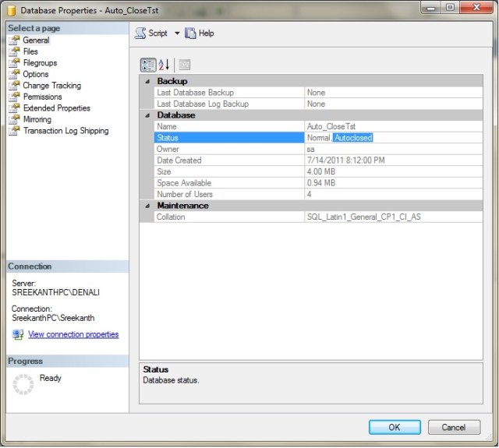This screenshot has height=448, width=499.
Task: Open the Script dropdown arrow
Action: point(176,34)
